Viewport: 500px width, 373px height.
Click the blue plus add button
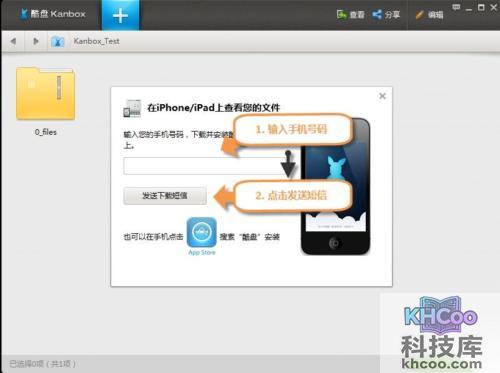pos(120,15)
